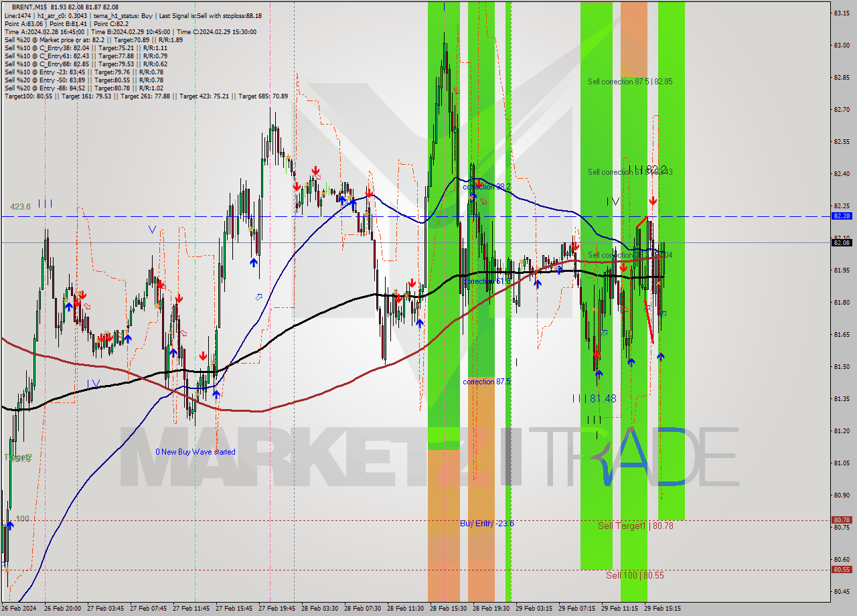Select the 'Line:1474 | h1_atr_c0' status line

coord(133,15)
